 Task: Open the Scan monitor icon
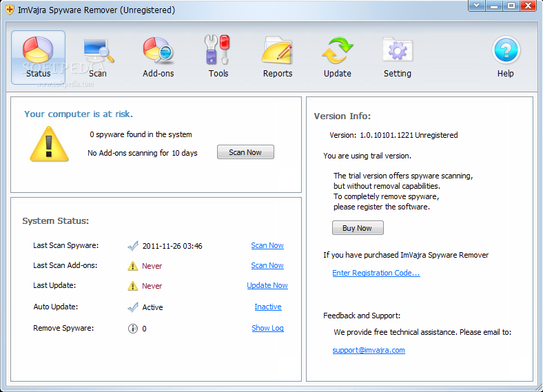coord(99,51)
